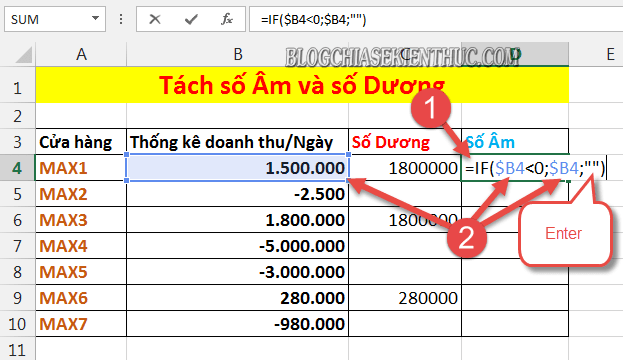Click the title 'Tách số Âm và số Dương'
Image resolution: width=623 pixels, height=360 pixels.
coord(302,85)
